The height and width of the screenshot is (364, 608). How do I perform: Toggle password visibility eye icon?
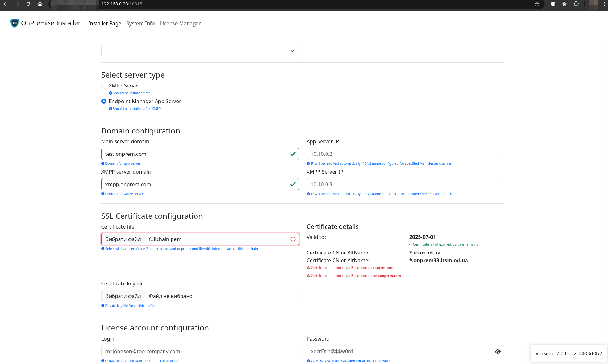tap(497, 351)
